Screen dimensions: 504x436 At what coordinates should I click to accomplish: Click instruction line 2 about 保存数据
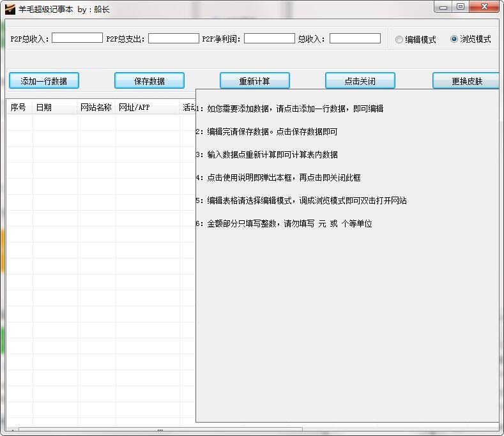pos(267,132)
